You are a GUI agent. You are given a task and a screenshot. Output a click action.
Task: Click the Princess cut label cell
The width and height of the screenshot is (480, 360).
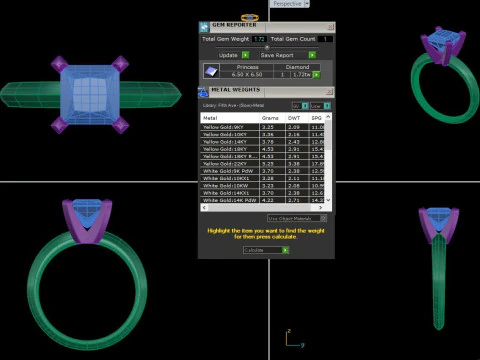coord(247,67)
